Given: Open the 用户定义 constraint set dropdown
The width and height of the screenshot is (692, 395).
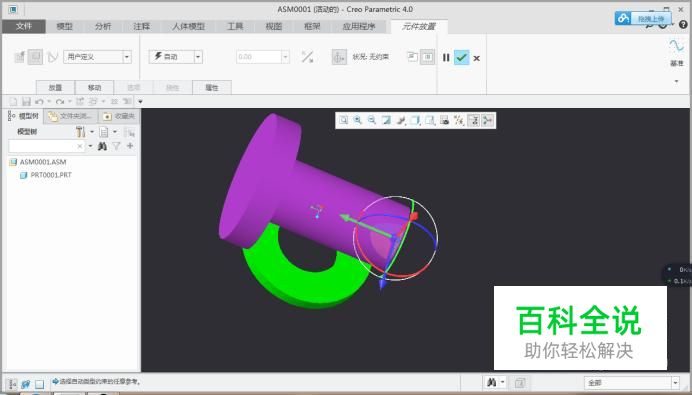Looking at the screenshot, I should coord(127,57).
